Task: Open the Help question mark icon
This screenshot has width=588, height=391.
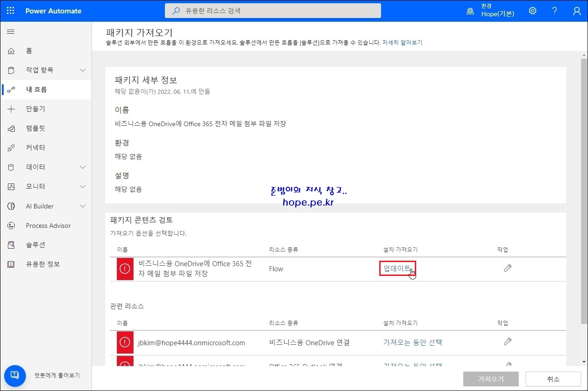Action: (x=555, y=11)
